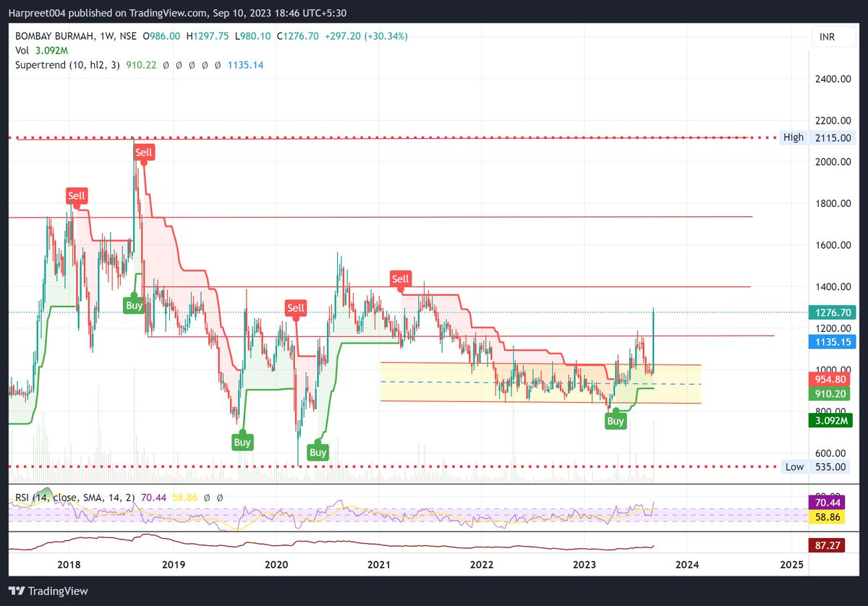Select the Sell signal in early 2020
Viewport: 868px width, 606px height.
296,308
